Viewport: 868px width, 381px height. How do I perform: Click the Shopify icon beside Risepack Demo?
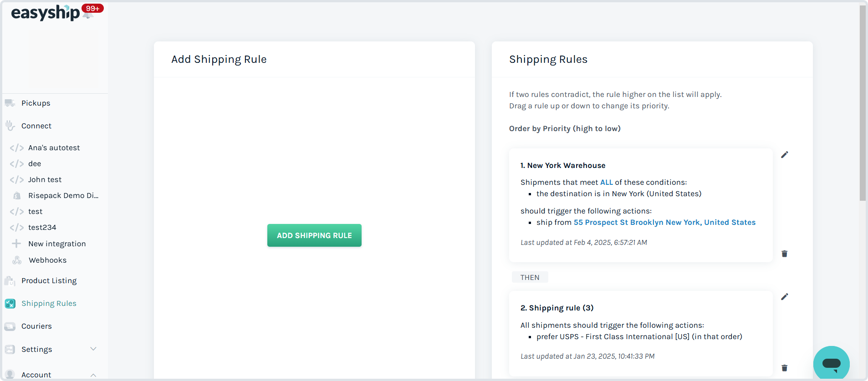pyautogui.click(x=17, y=196)
